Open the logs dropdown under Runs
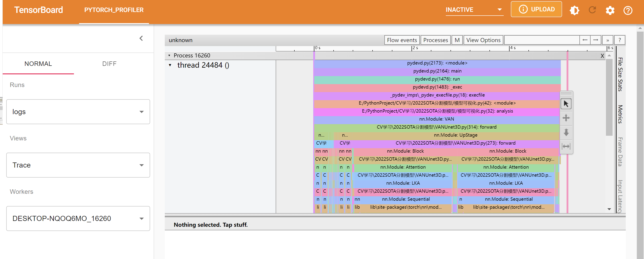 [x=78, y=112]
